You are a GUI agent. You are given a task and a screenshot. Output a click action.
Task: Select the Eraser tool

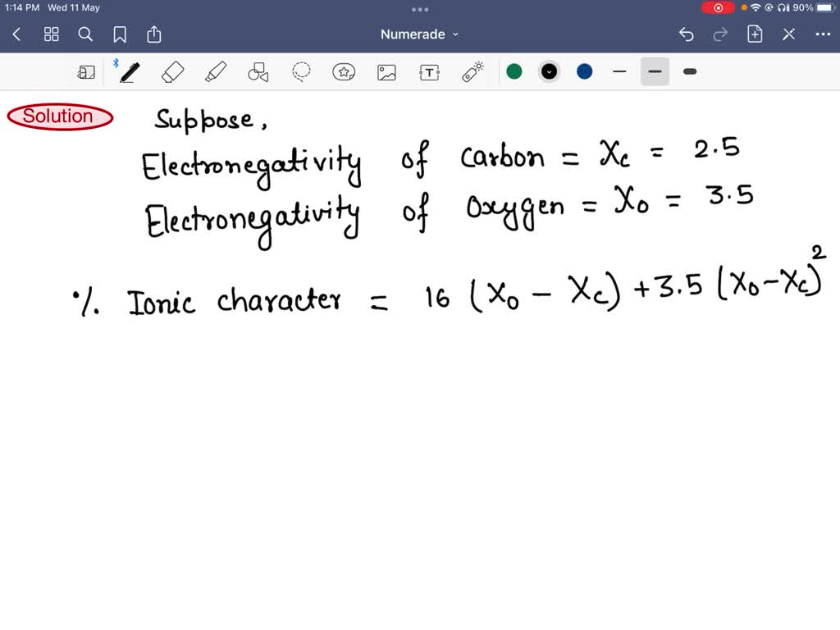pyautogui.click(x=171, y=71)
